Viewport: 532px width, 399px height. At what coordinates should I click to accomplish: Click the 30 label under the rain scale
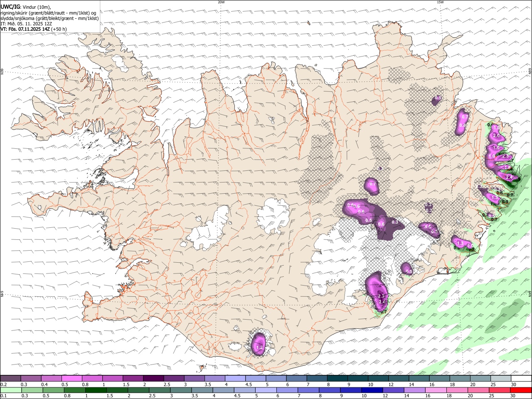(514, 396)
